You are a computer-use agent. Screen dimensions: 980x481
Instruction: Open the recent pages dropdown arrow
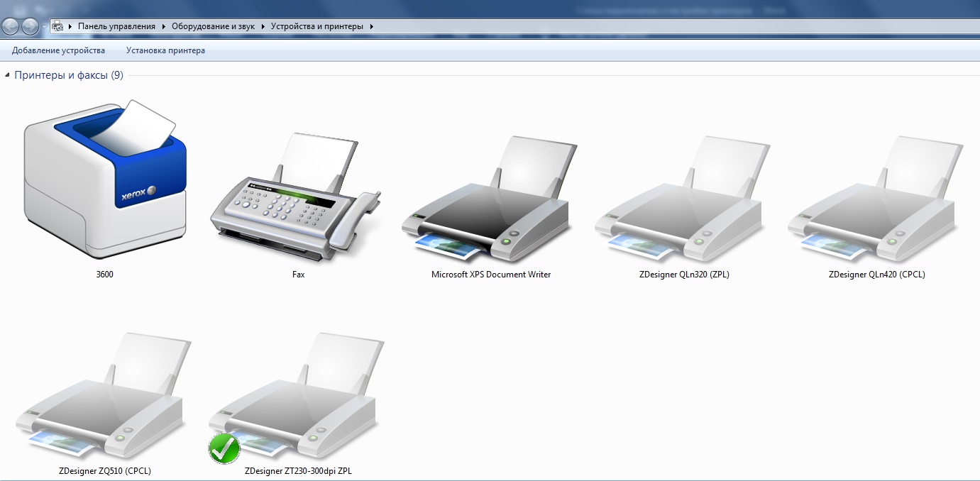tap(44, 26)
